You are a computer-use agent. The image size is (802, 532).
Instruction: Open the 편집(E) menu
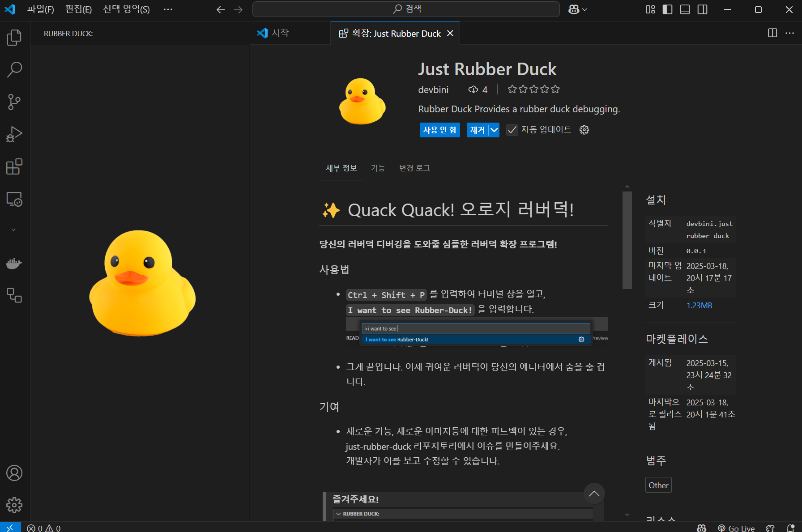click(78, 9)
